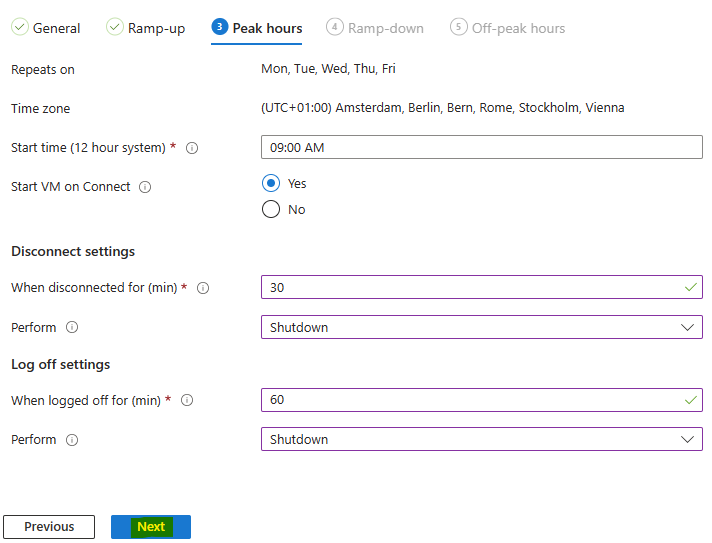
Task: Click the Repeats on label
Action: coord(43,69)
